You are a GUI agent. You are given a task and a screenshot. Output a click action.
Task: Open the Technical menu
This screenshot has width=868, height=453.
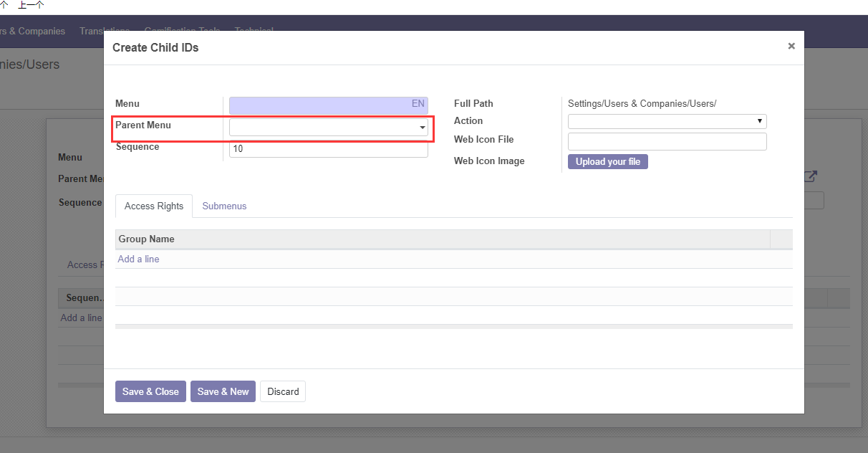[x=254, y=32]
